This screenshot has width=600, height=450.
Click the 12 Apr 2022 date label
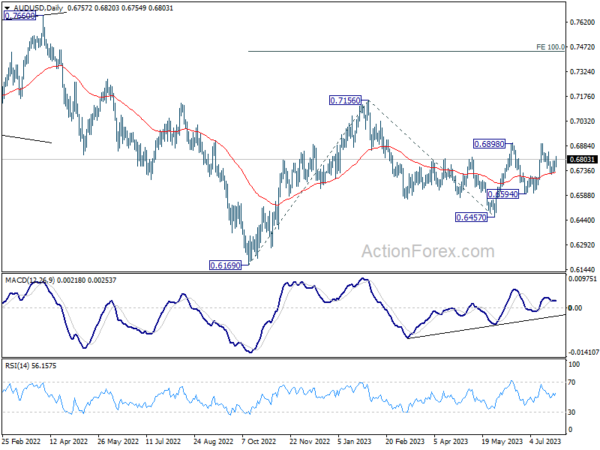pos(68,441)
